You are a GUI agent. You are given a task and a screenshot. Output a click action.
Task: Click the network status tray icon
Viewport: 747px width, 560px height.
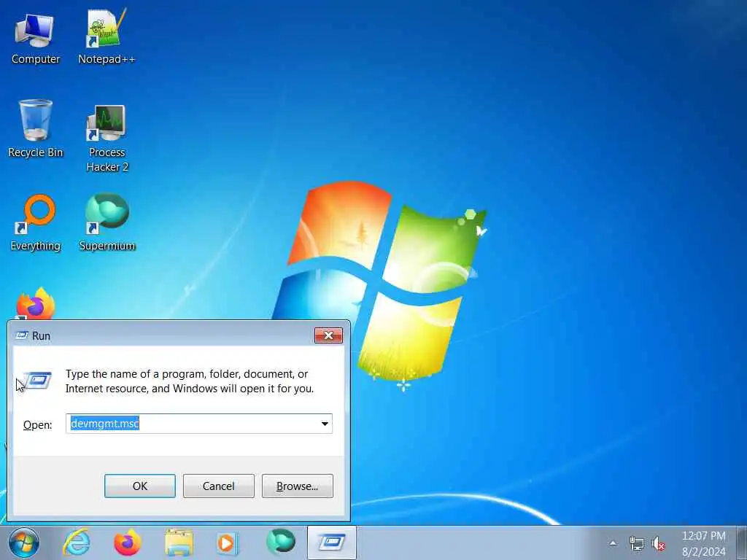point(636,543)
